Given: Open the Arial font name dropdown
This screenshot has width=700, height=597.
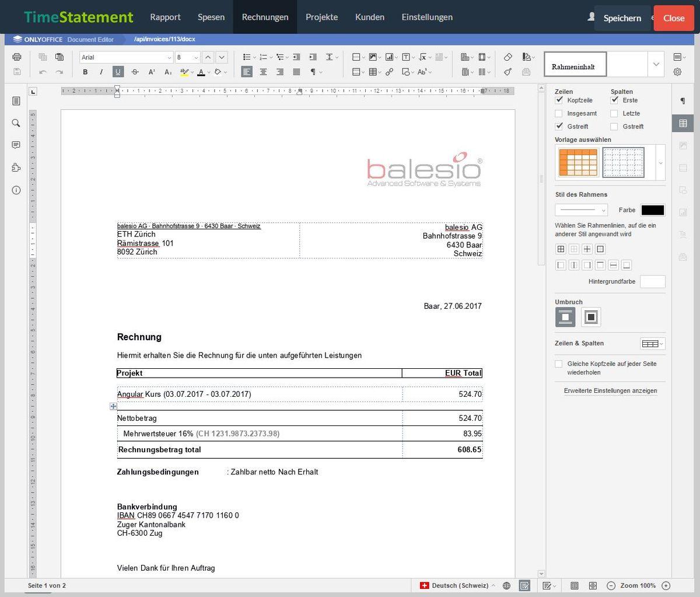Looking at the screenshot, I should click(x=169, y=57).
